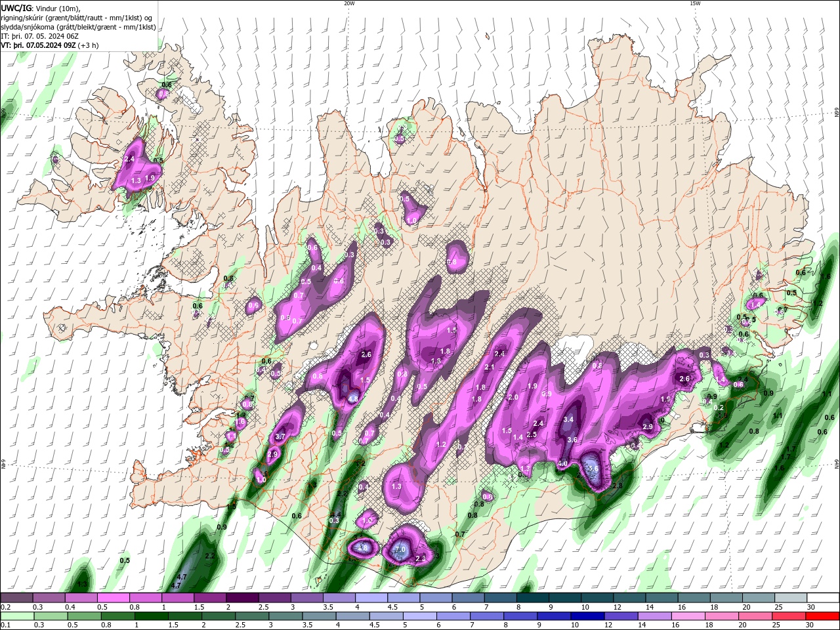Pick the rain-scale swatch between 7 and 8
The width and height of the screenshot is (840, 630).
point(486,616)
